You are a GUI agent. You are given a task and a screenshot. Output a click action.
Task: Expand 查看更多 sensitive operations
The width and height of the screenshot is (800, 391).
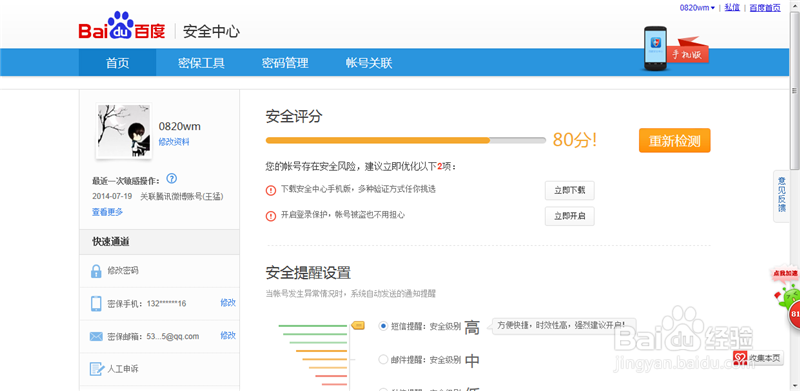pyautogui.click(x=107, y=212)
